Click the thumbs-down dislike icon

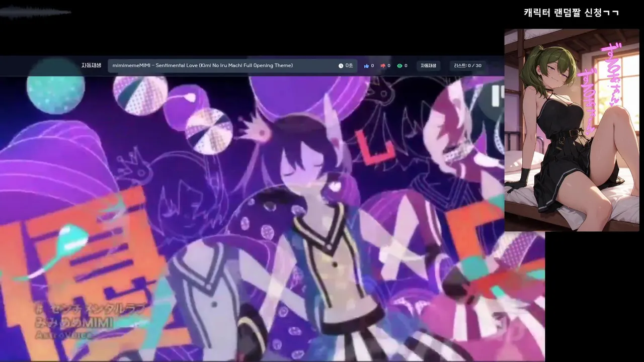pos(383,66)
